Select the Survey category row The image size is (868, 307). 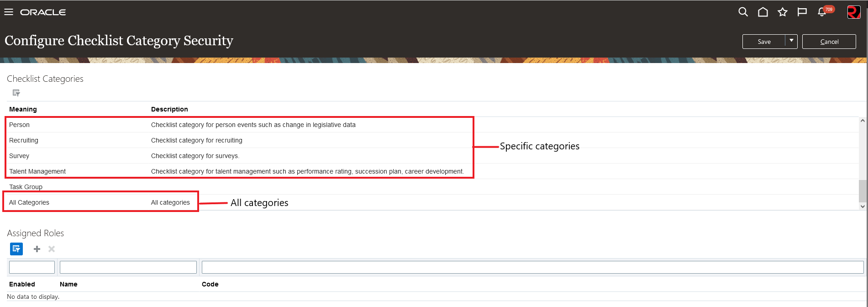[x=432, y=156]
